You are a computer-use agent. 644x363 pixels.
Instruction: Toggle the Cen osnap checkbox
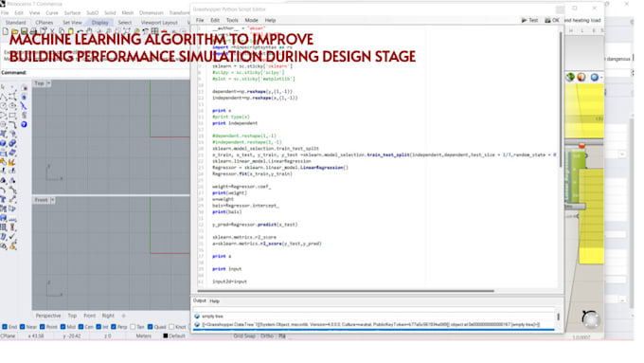pyautogui.click(x=80, y=327)
